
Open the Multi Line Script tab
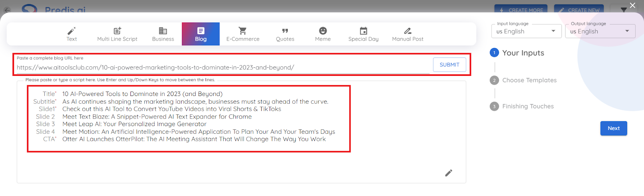coord(117,34)
